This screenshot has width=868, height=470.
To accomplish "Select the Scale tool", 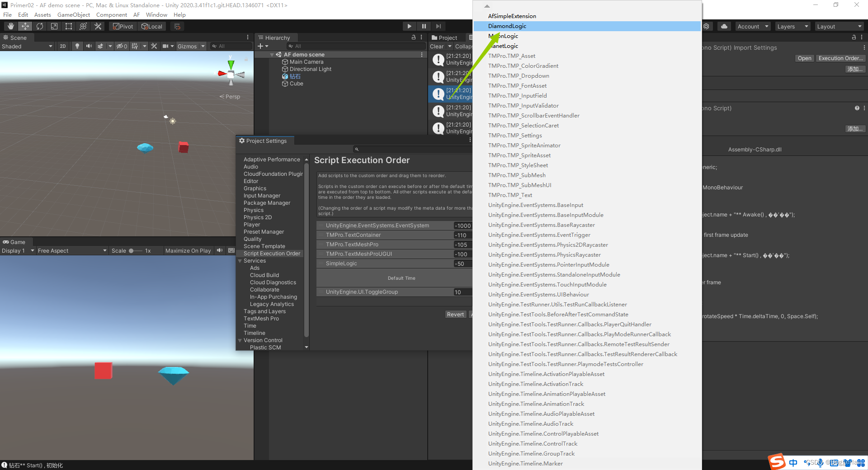I will click(54, 26).
